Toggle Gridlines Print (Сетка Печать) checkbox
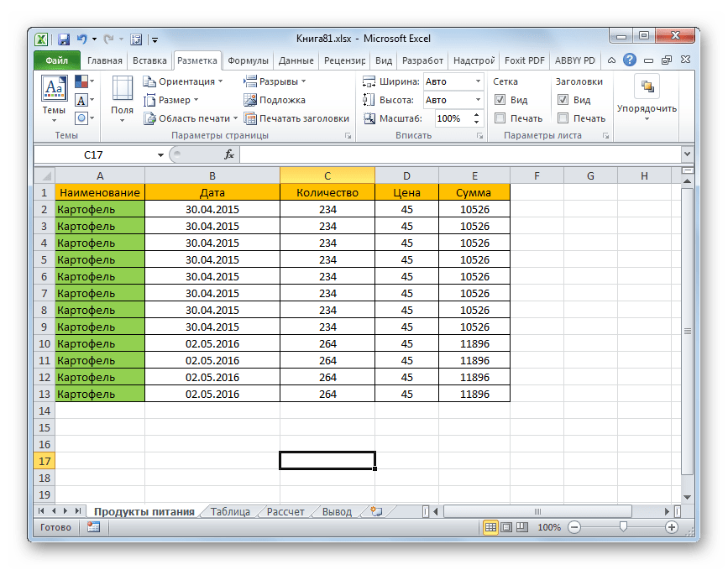The width and height of the screenshot is (728, 570). 500,118
